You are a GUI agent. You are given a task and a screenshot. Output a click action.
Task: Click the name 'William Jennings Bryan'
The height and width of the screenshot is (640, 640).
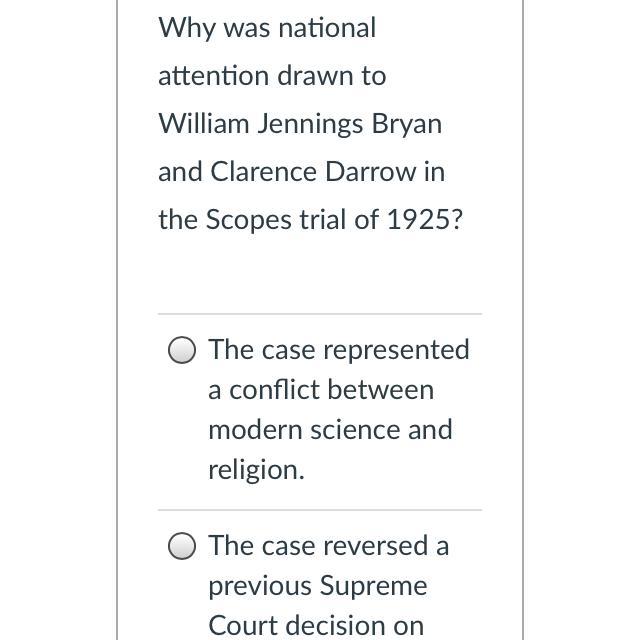click(x=299, y=124)
